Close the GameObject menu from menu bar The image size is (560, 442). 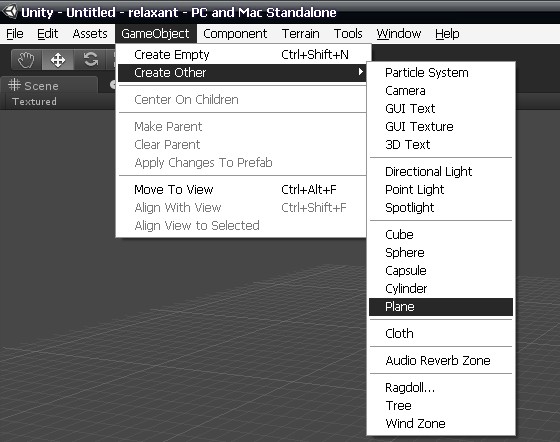click(x=155, y=34)
